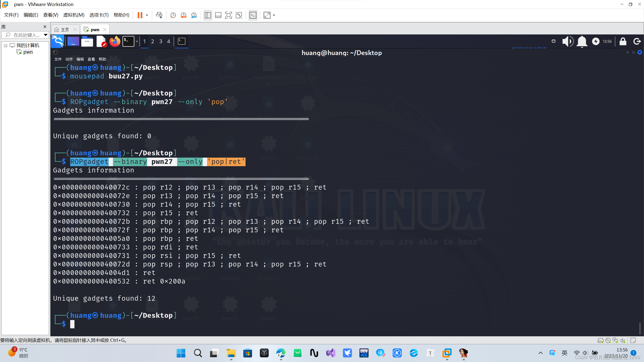Toggle Unity mode

click(239, 15)
